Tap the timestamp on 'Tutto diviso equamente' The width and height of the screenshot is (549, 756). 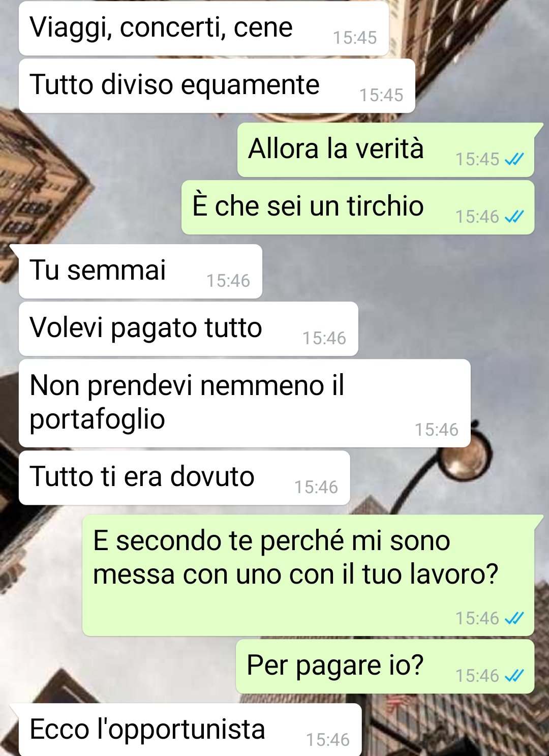tap(381, 95)
